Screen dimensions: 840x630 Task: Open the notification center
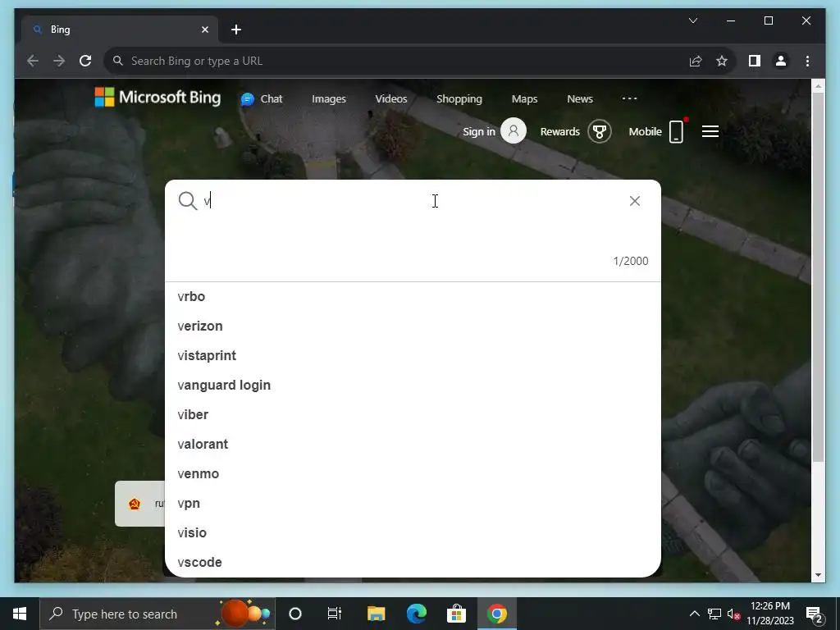815,614
